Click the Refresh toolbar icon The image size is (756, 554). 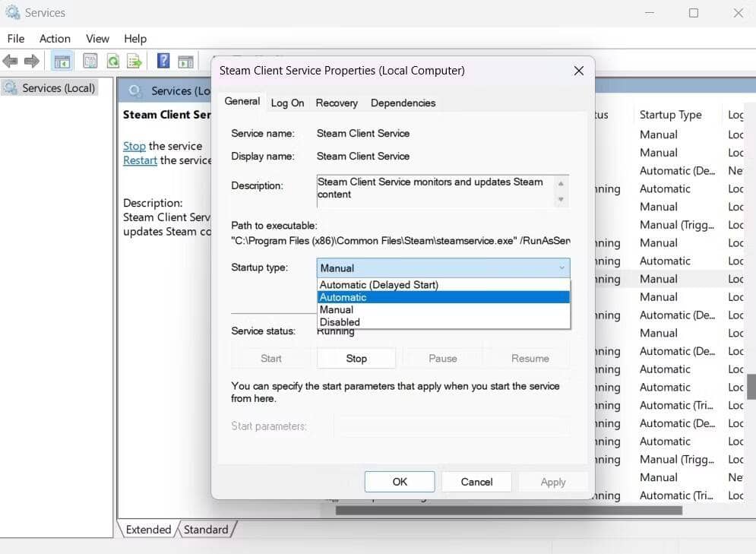click(112, 62)
